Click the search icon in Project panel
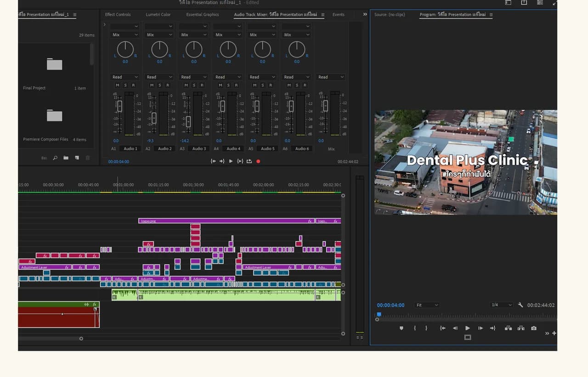588x377 pixels. click(55, 158)
